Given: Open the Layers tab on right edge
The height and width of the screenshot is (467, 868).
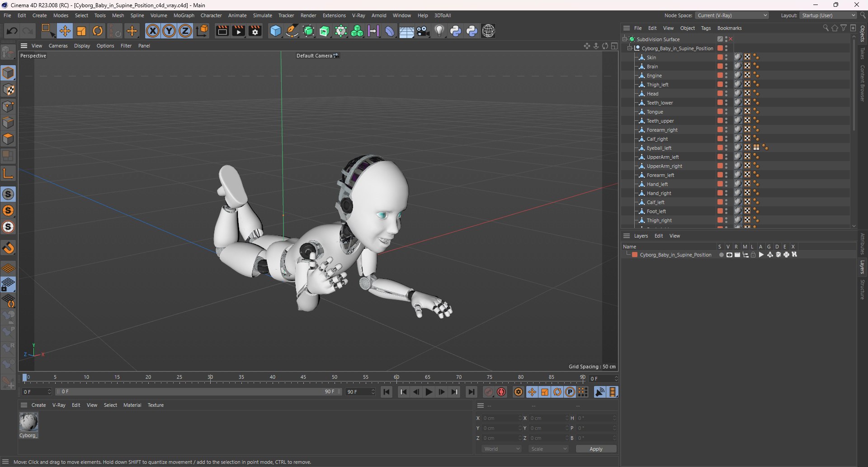Looking at the screenshot, I should click(863, 267).
